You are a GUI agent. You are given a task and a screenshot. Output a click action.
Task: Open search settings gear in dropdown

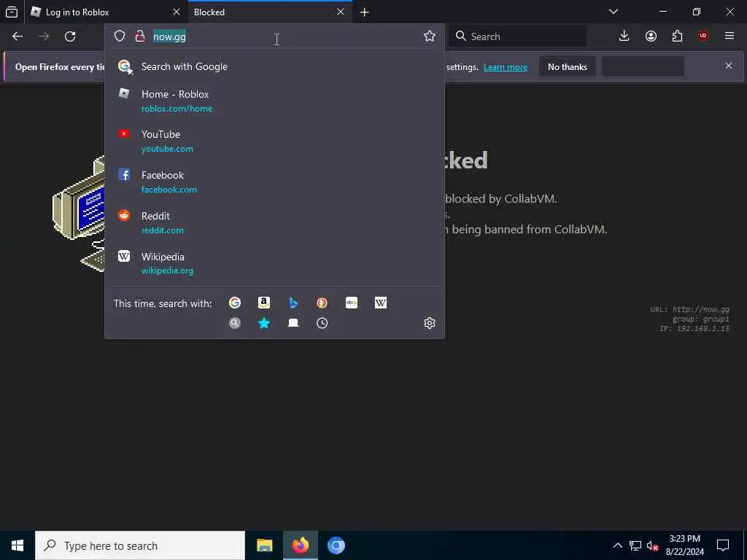(x=429, y=323)
